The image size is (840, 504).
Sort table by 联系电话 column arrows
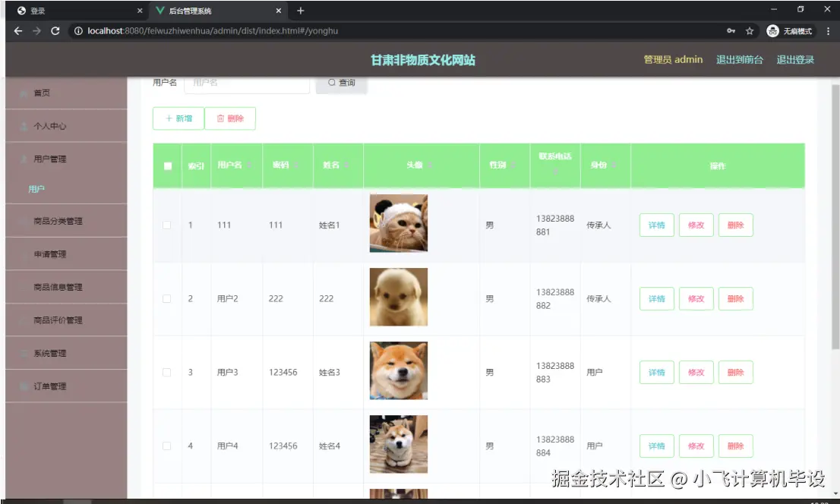tap(555, 172)
